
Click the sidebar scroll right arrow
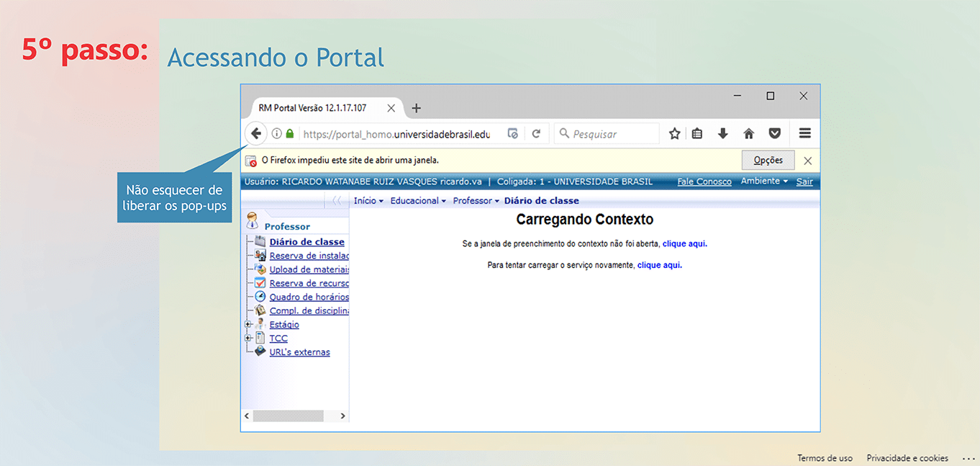pyautogui.click(x=342, y=416)
